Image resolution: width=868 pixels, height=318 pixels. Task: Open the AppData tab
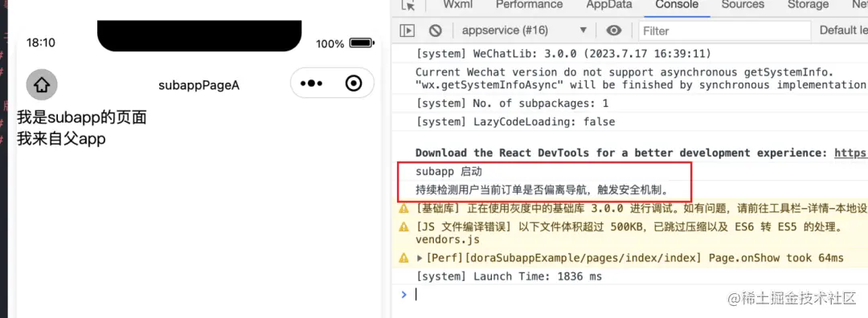pyautogui.click(x=609, y=5)
